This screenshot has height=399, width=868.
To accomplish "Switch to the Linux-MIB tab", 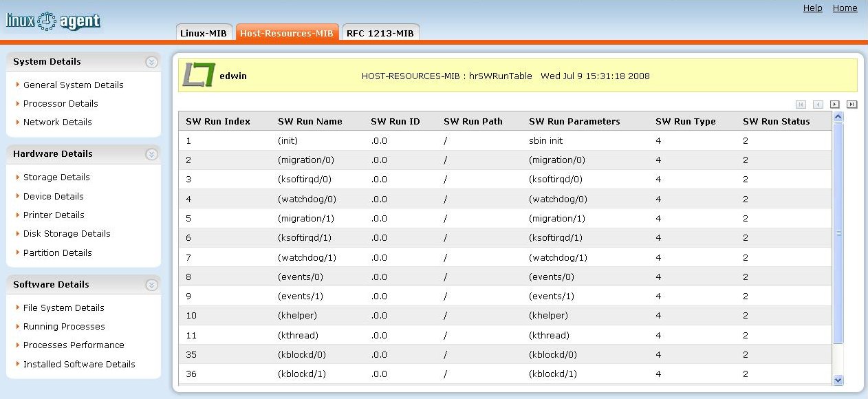I will (204, 33).
